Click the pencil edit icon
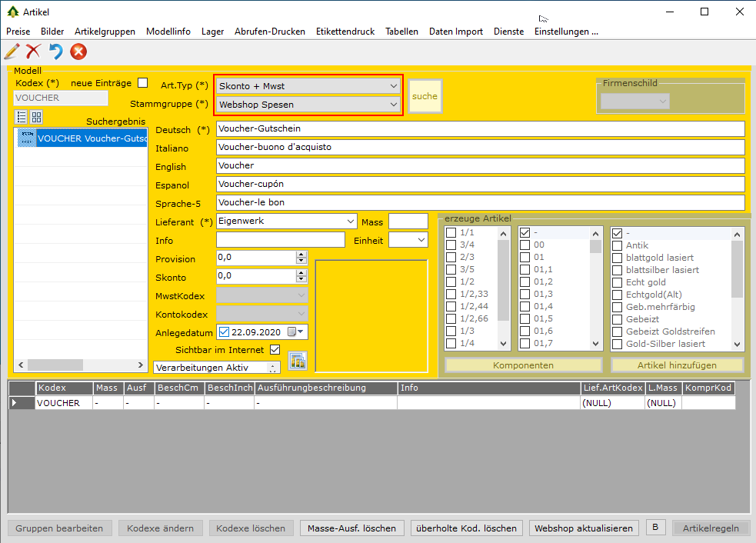This screenshot has height=543, width=756. tap(12, 52)
